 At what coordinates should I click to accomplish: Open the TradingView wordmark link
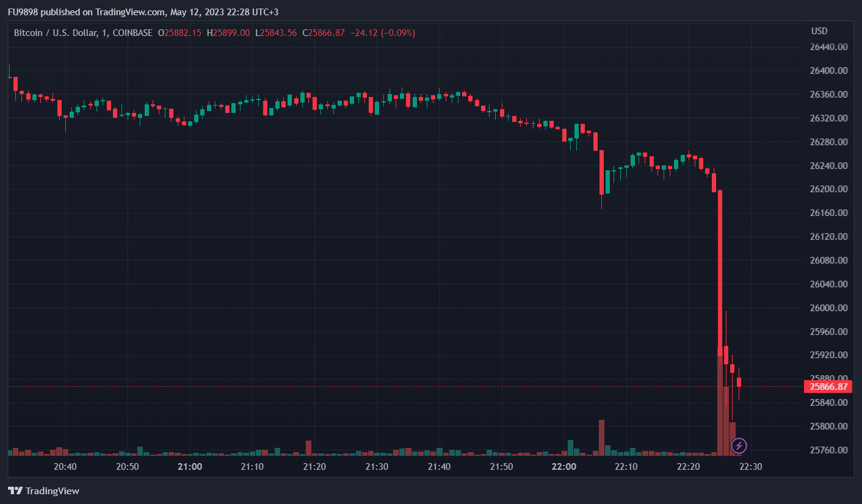[x=52, y=491]
